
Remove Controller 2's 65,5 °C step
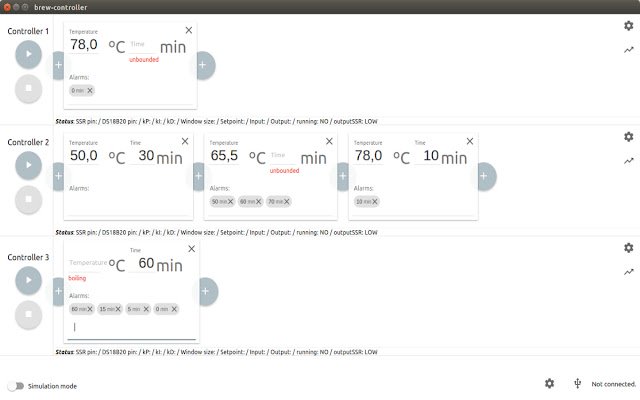tap(329, 141)
